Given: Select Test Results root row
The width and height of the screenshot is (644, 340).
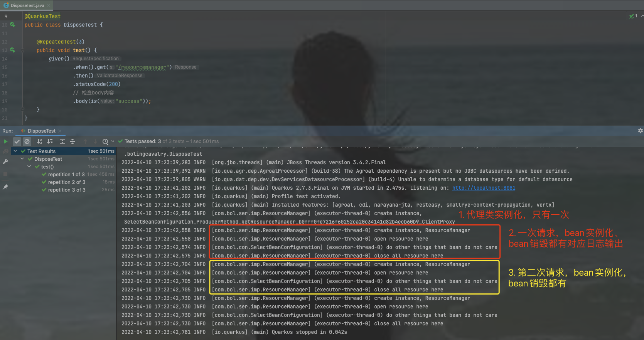Looking at the screenshot, I should (x=64, y=151).
